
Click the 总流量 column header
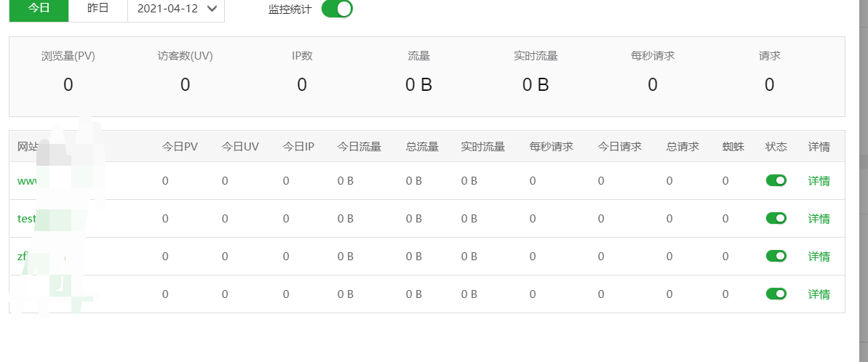pyautogui.click(x=423, y=146)
